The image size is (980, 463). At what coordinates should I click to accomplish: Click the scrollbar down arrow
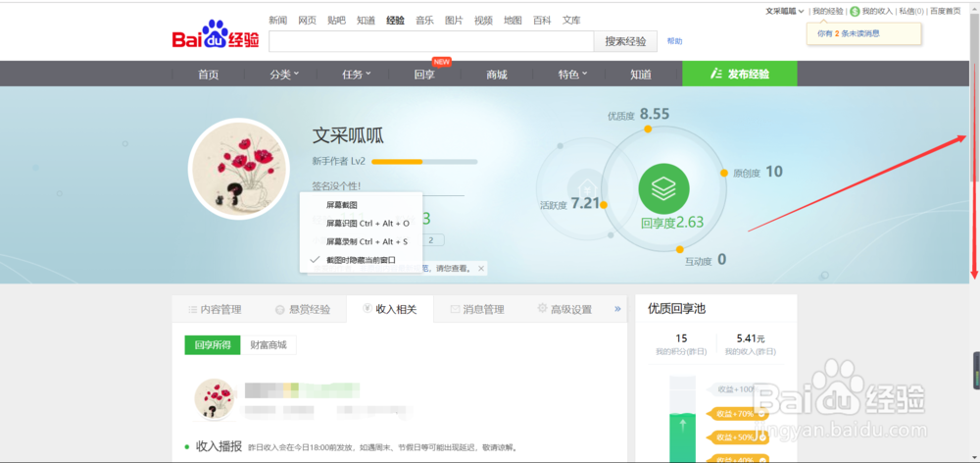(x=974, y=457)
